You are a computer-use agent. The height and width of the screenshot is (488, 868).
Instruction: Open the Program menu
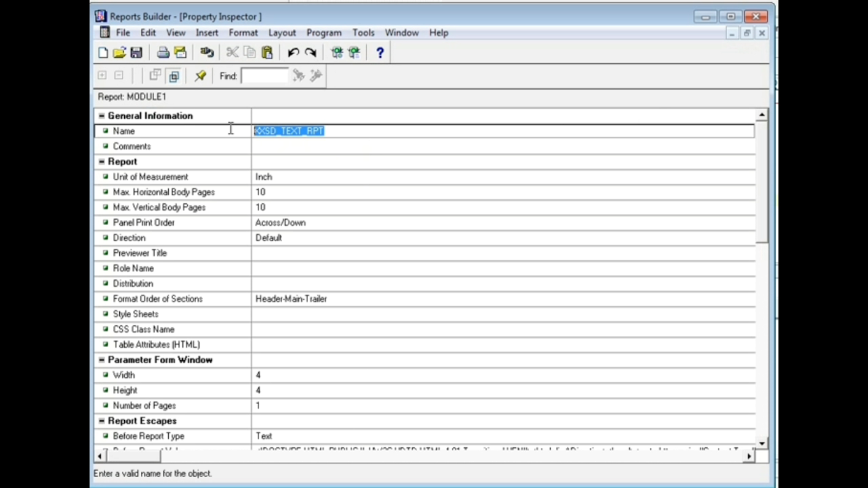[323, 33]
